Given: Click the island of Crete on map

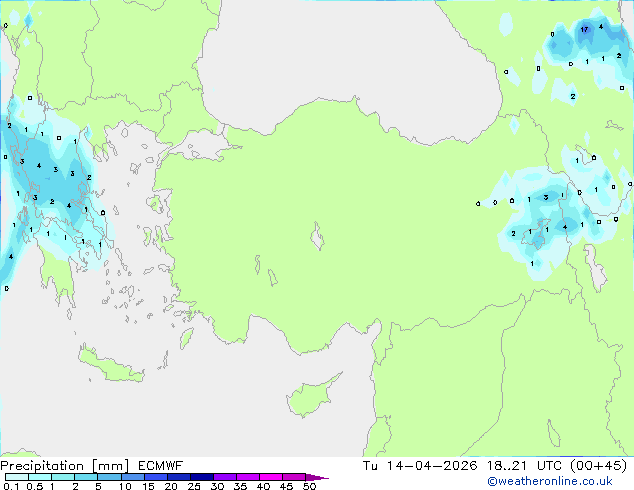Looking at the screenshot, I should (110, 366).
